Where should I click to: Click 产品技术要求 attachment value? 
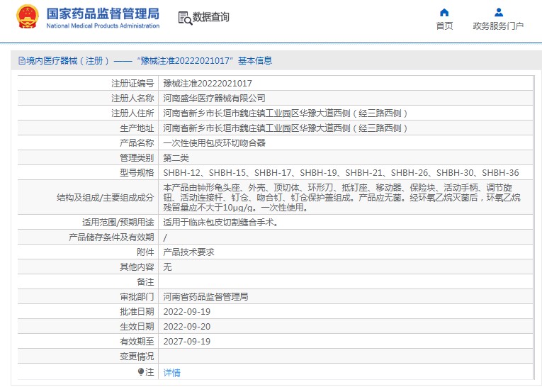pos(188,252)
